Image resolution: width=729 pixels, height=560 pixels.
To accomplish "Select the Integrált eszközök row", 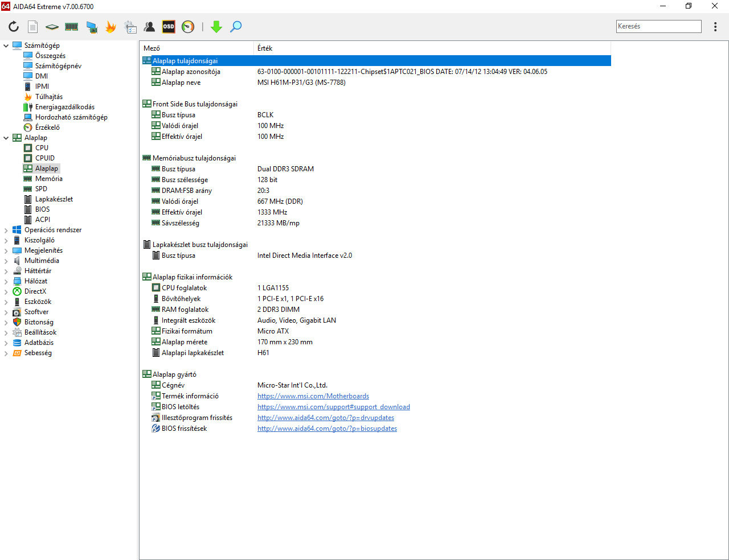I will point(376,320).
